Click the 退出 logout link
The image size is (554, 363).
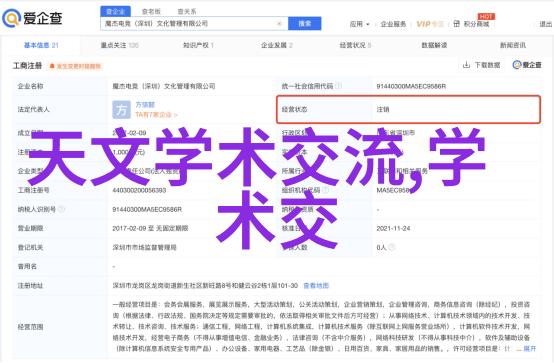(x=546, y=24)
